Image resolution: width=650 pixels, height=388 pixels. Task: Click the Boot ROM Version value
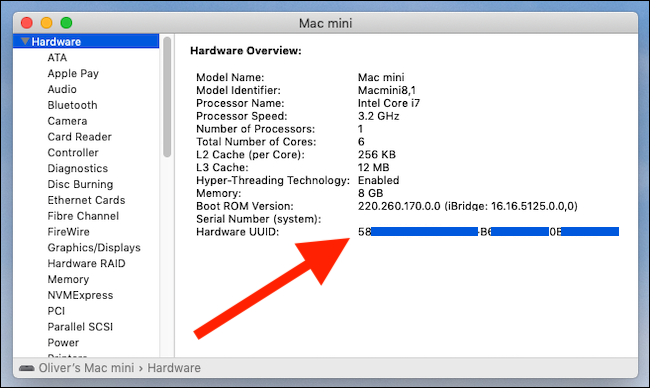click(x=468, y=206)
